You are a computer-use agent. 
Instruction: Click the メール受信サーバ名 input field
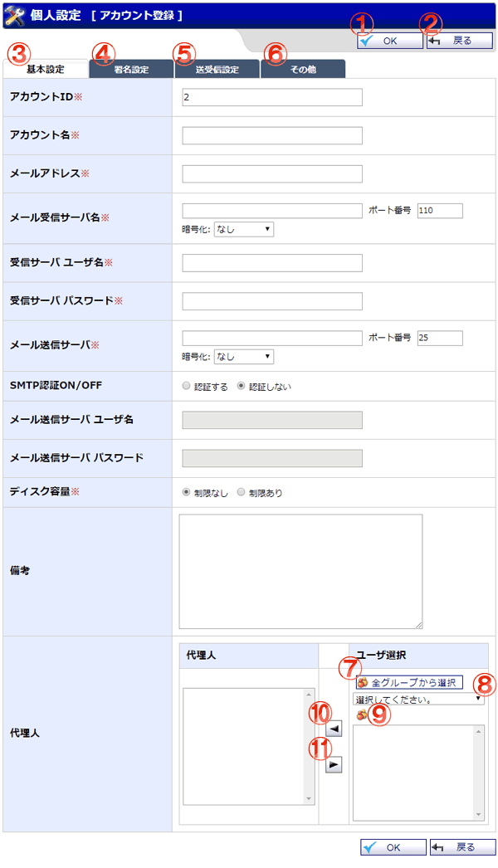click(x=272, y=210)
